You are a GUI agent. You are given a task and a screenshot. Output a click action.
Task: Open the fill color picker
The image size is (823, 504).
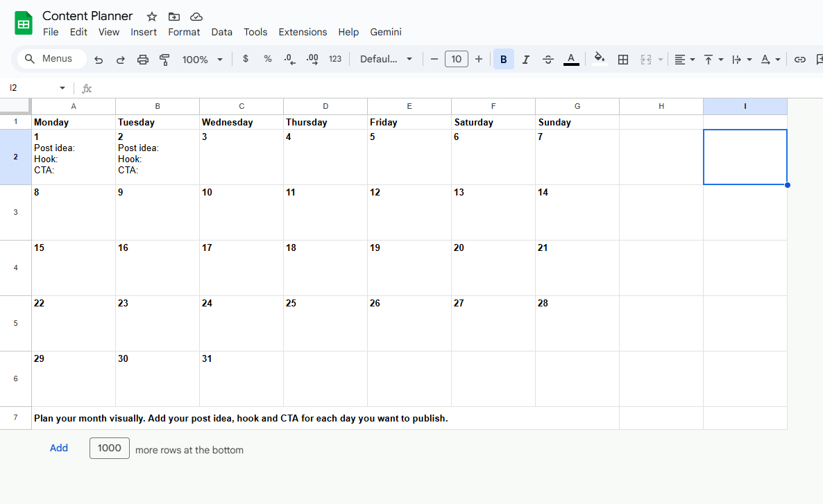[600, 59]
